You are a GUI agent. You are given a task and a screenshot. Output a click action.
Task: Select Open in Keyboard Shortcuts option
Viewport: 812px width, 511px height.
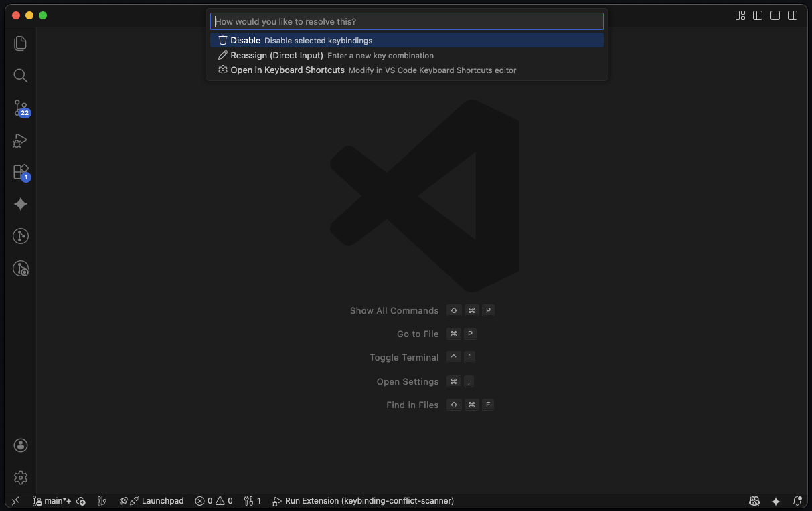tap(407, 70)
